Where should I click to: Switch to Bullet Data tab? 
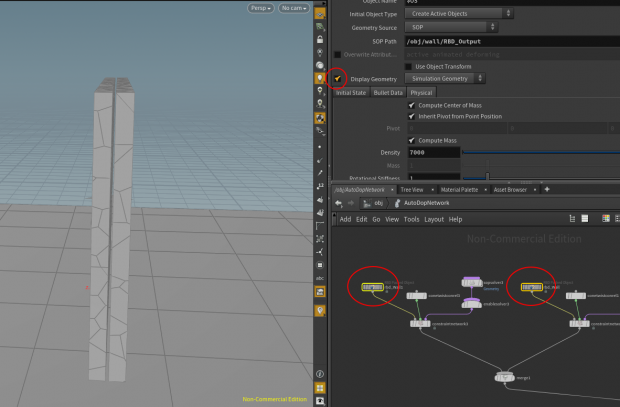tap(388, 93)
